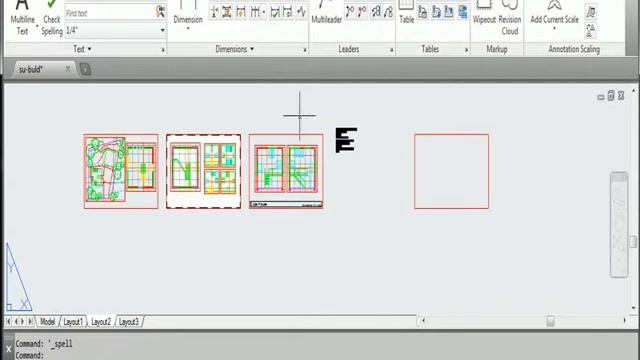Viewport: 640px width, 360px height.
Task: Click the black text block beside third sheet
Action: point(346,140)
